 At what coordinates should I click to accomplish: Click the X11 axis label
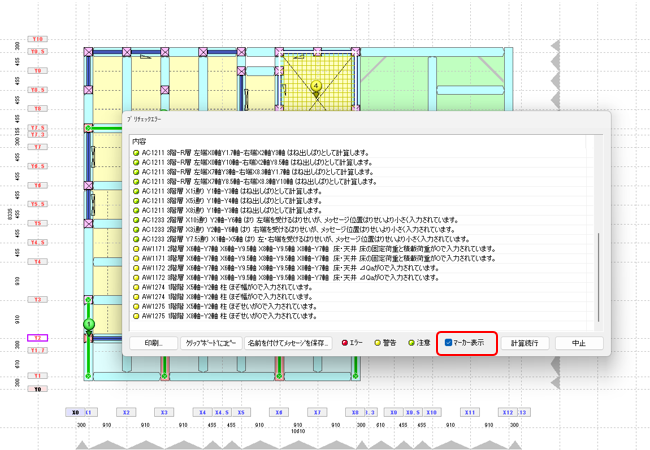pos(470,412)
